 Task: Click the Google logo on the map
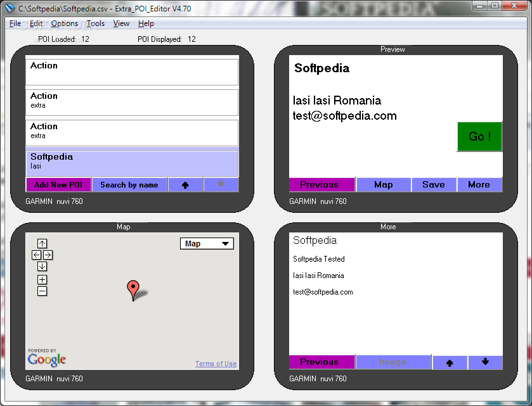(47, 359)
